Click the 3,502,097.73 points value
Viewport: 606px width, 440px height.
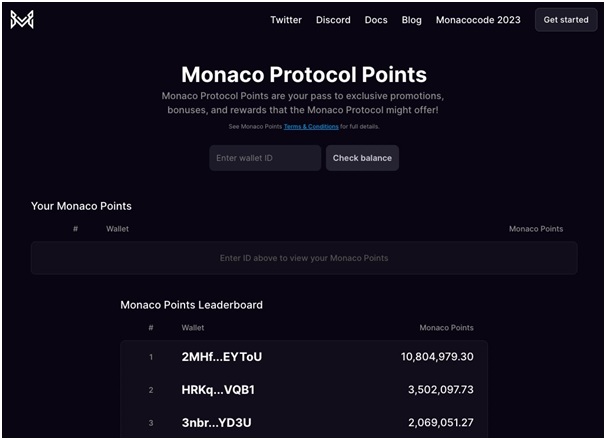point(441,390)
